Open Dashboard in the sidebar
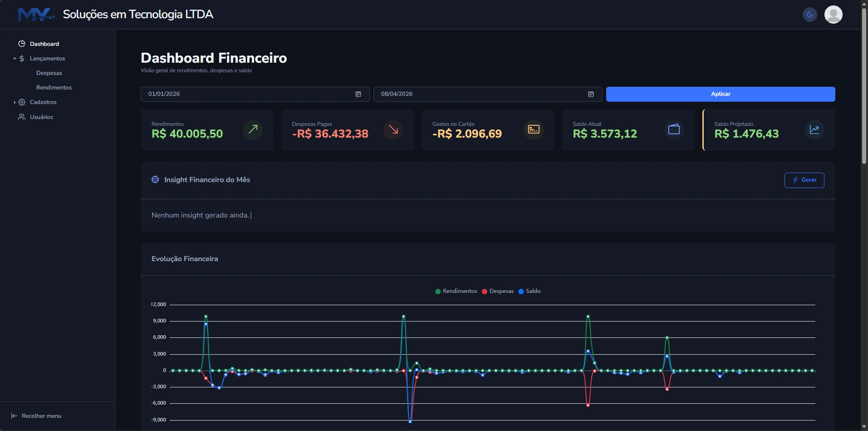868x431 pixels. point(44,44)
